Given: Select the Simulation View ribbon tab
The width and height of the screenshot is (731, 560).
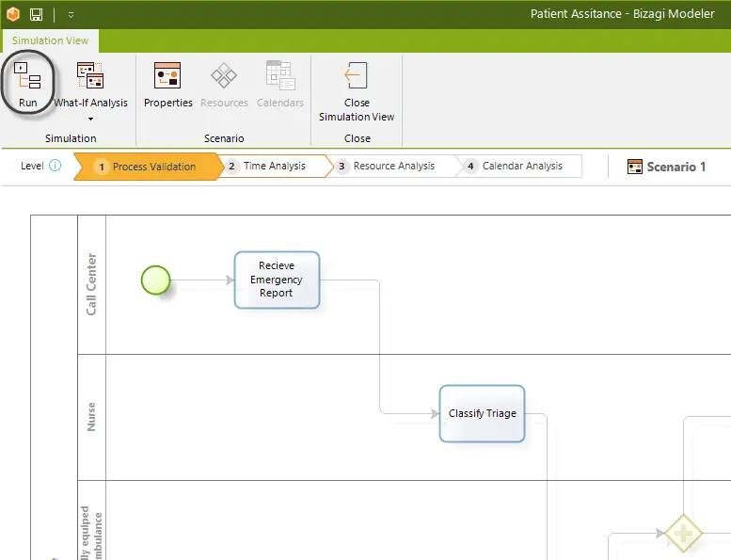Looking at the screenshot, I should point(51,40).
